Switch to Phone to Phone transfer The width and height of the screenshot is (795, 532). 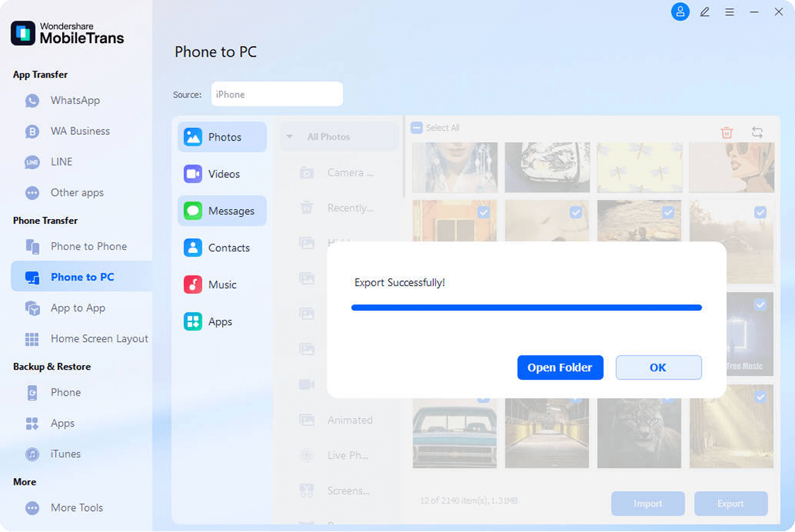coord(88,246)
